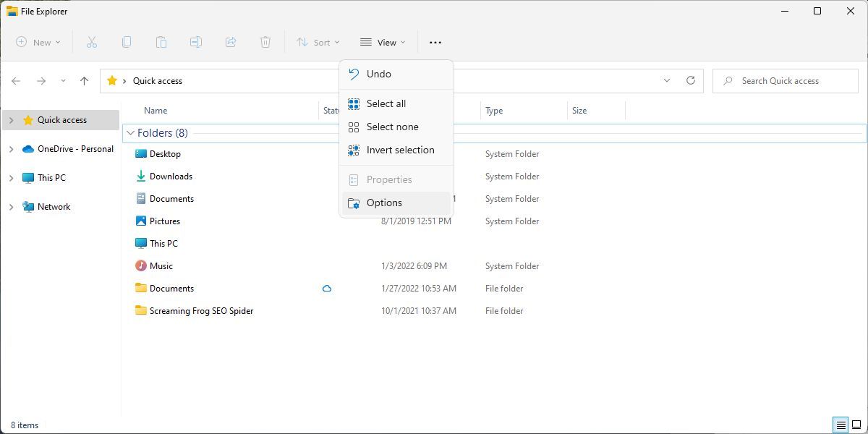The image size is (868, 434).
Task: Rename selected item via the Rename icon
Action: (x=196, y=42)
